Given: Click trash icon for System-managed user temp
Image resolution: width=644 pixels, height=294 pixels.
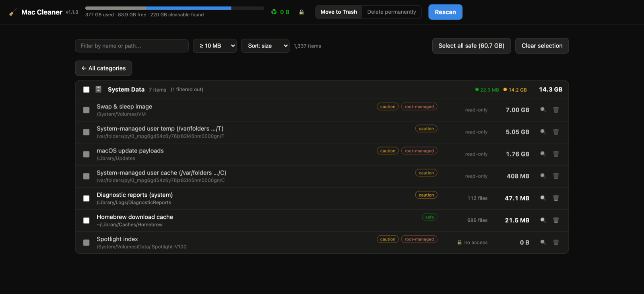Looking at the screenshot, I should (556, 132).
